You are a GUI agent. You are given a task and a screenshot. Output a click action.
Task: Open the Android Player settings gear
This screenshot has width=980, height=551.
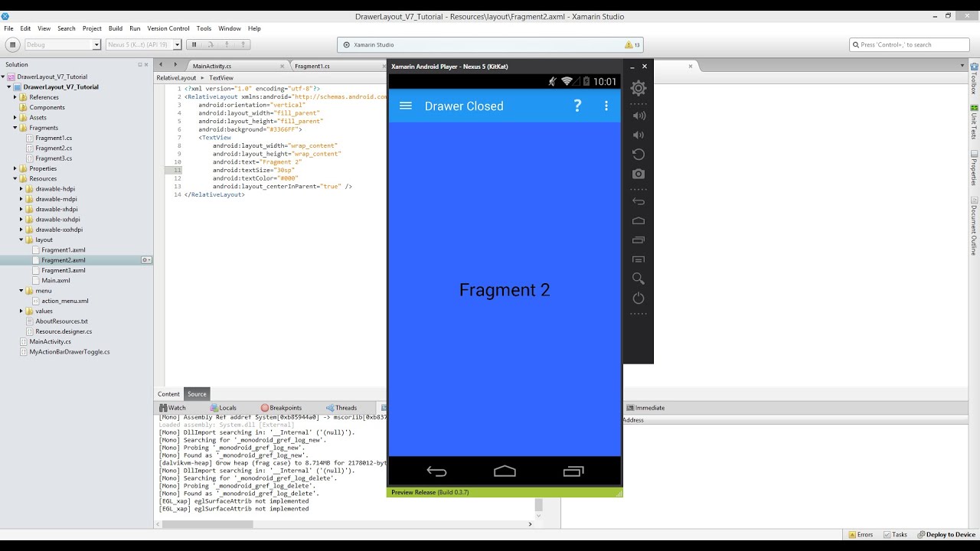tap(638, 88)
